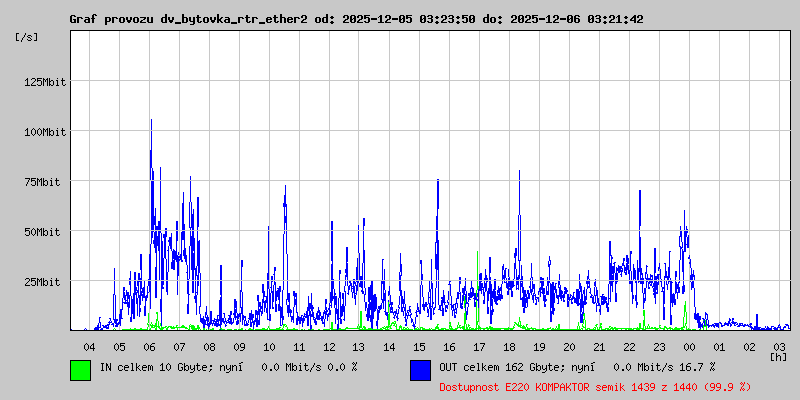Viewport: 800px width, 400px height.
Task: Click the 06 hour marker on x-axis
Action: (149, 346)
